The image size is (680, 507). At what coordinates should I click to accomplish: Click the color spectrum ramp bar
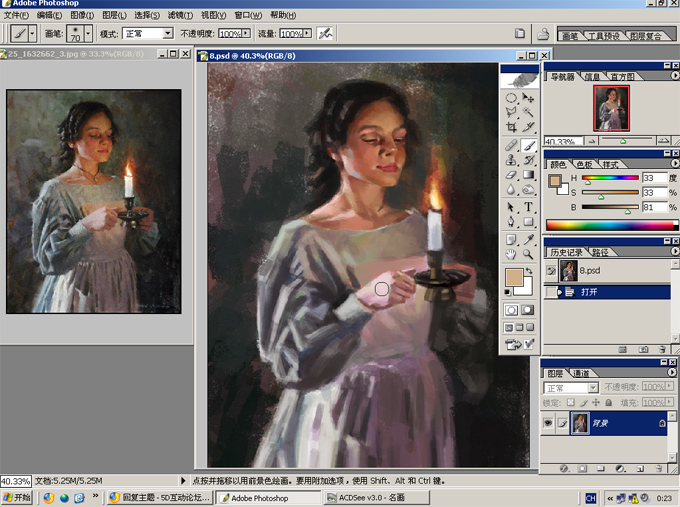[x=611, y=225]
